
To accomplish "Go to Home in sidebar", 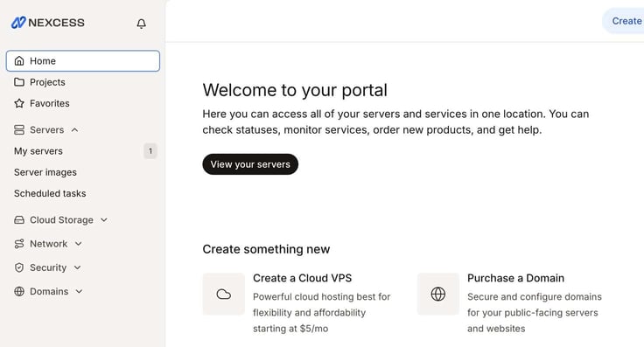I will click(83, 61).
